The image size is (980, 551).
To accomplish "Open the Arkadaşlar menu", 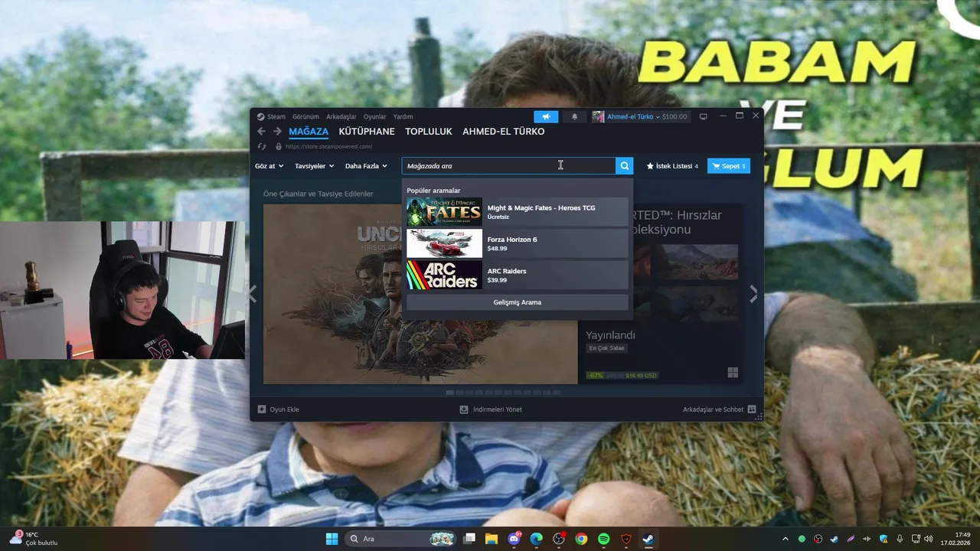I will [341, 117].
